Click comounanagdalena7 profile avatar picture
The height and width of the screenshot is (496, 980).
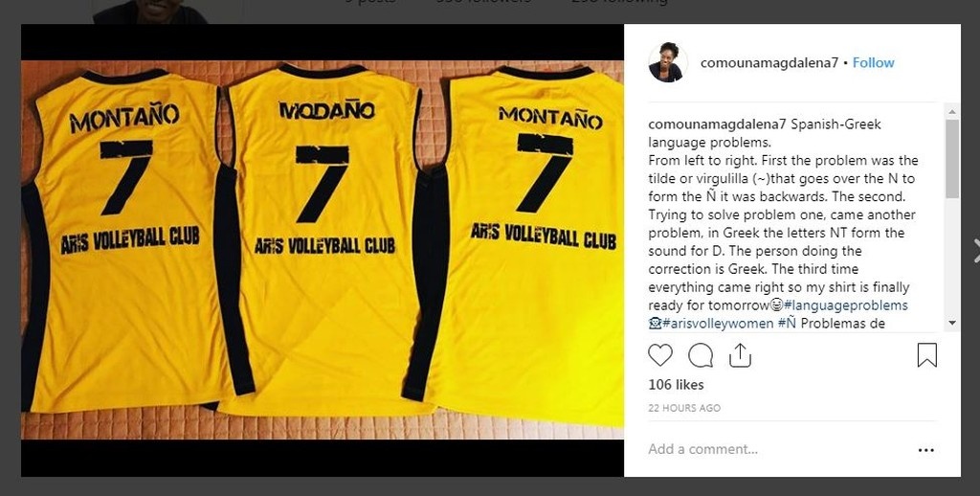click(668, 62)
